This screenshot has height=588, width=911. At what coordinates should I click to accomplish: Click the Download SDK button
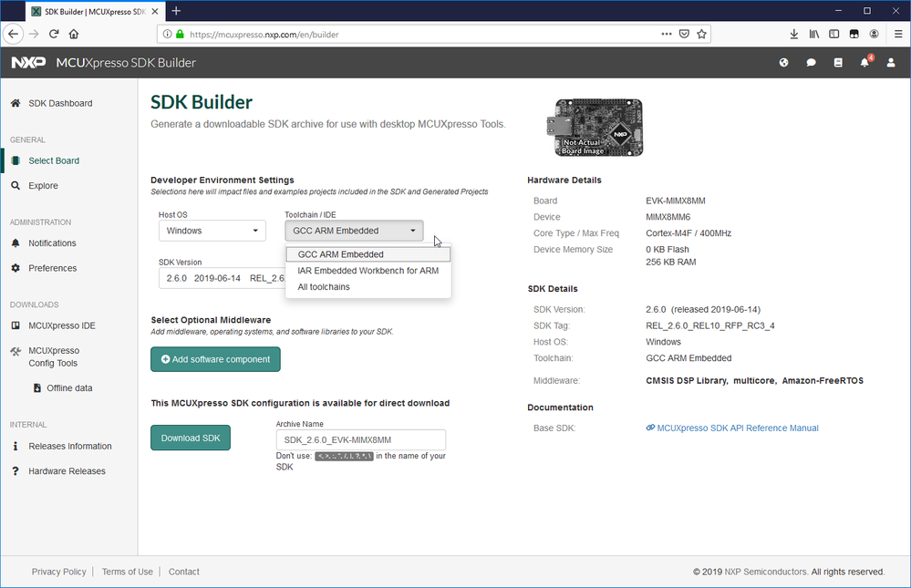[191, 438]
